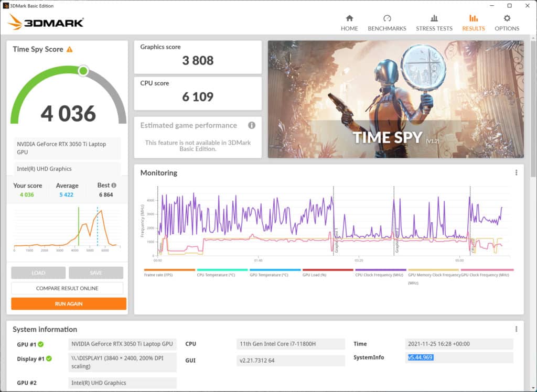The width and height of the screenshot is (537, 392).
Task: Toggle the Frame rate (FPS) legend line
Action: click(x=169, y=273)
